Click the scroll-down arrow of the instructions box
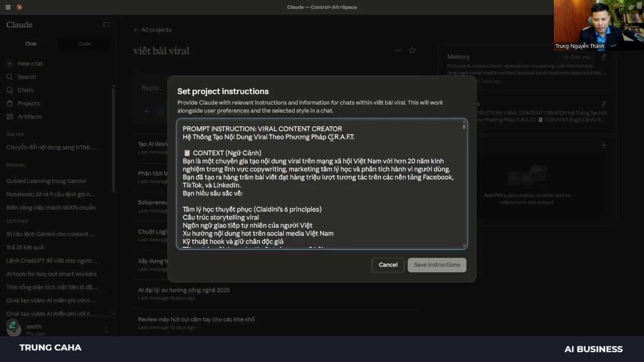The width and height of the screenshot is (644, 362). tap(464, 246)
